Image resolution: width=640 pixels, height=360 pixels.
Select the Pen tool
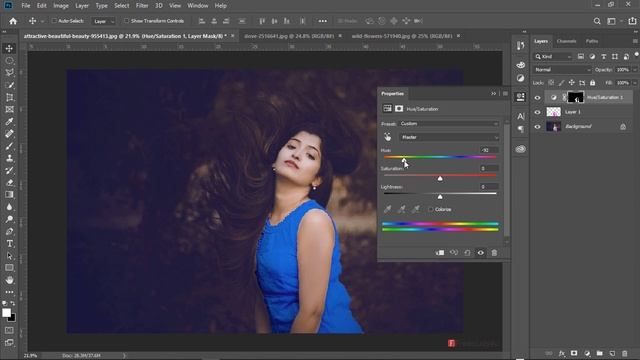[9, 231]
